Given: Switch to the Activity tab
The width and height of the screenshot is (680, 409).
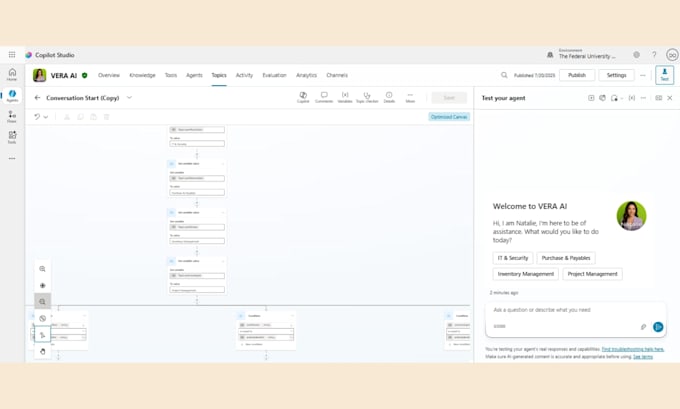Looking at the screenshot, I should click(x=244, y=75).
